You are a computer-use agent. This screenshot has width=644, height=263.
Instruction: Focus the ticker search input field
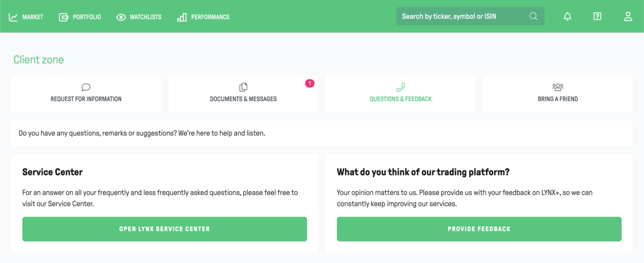click(x=461, y=16)
